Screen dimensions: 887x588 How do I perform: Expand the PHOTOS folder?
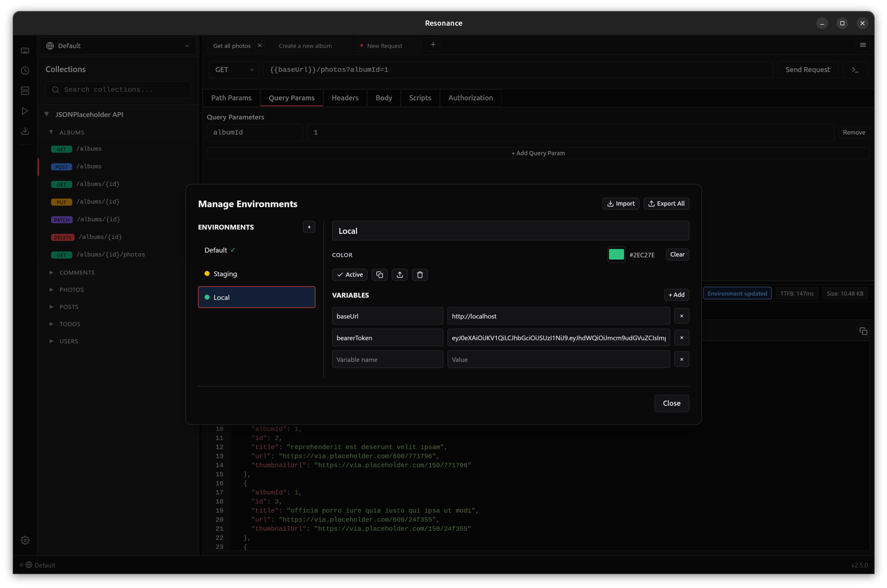point(51,290)
